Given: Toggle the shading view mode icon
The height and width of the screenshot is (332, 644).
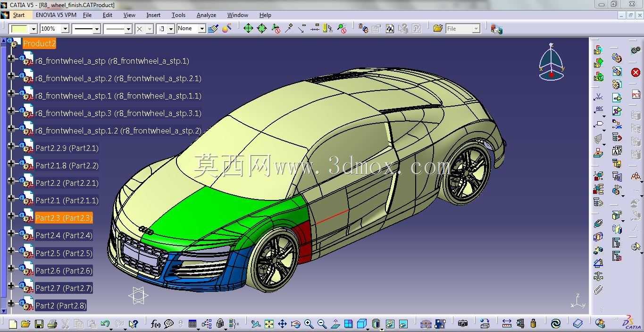Looking at the screenshot, I should pyautogui.click(x=376, y=324).
